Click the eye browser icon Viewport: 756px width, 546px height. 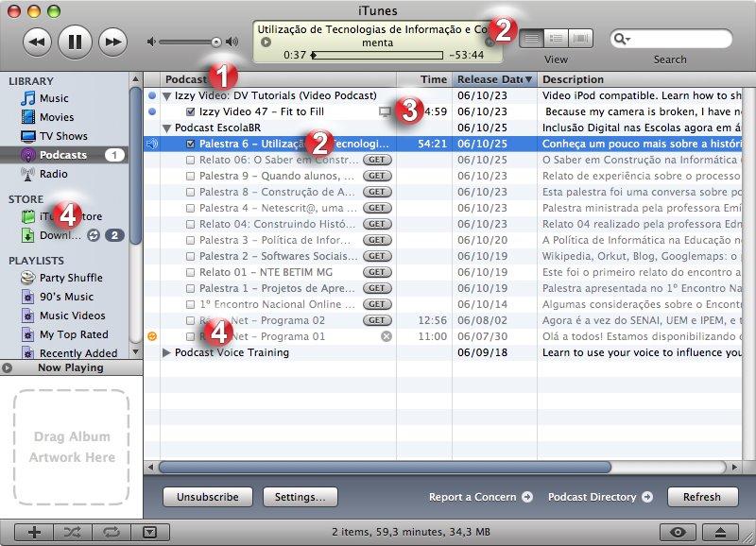click(x=678, y=532)
